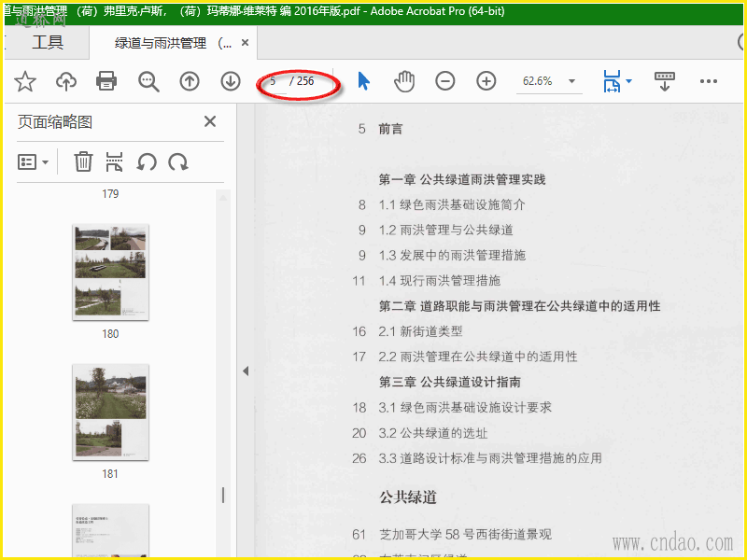
Task: Upload the file with cloud icon
Action: pos(66,81)
